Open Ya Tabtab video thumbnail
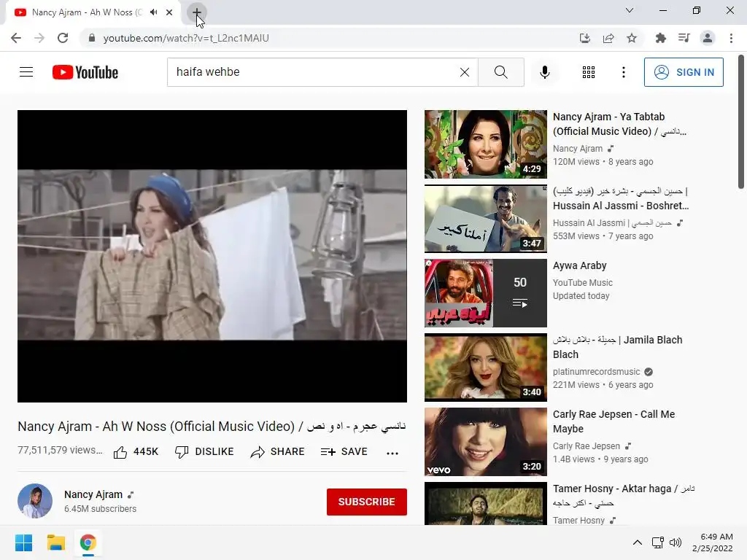This screenshot has width=747, height=560. tap(485, 144)
